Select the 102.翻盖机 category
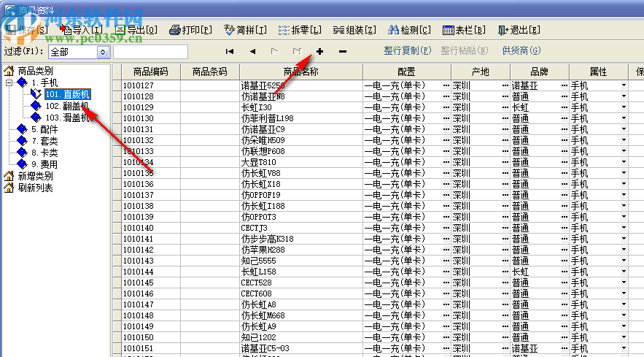This screenshot has width=644, height=357. point(67,106)
